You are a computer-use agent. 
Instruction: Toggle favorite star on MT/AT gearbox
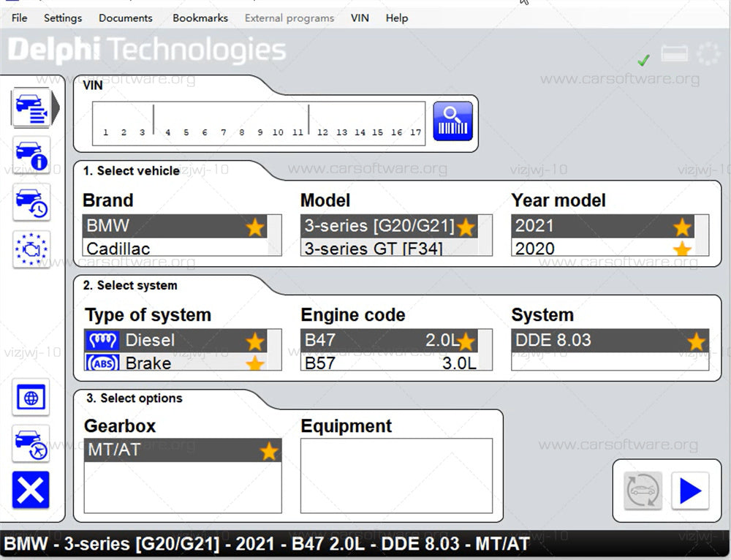point(269,451)
